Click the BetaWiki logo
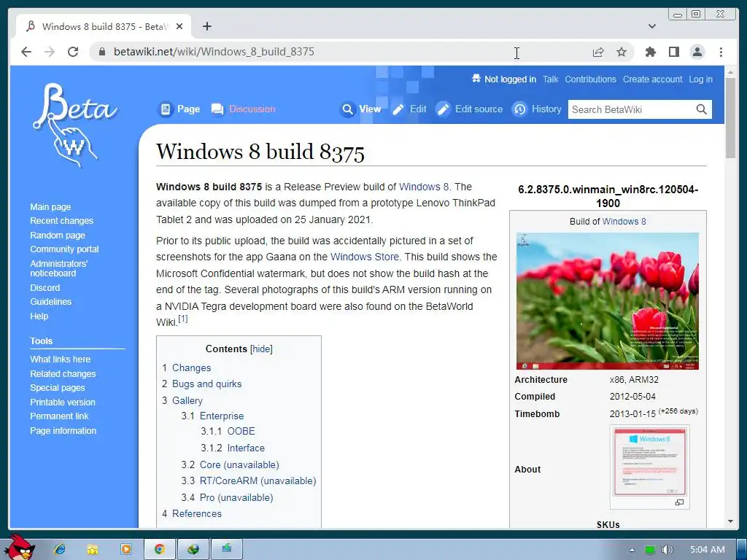Image resolution: width=747 pixels, height=560 pixels. [x=74, y=125]
